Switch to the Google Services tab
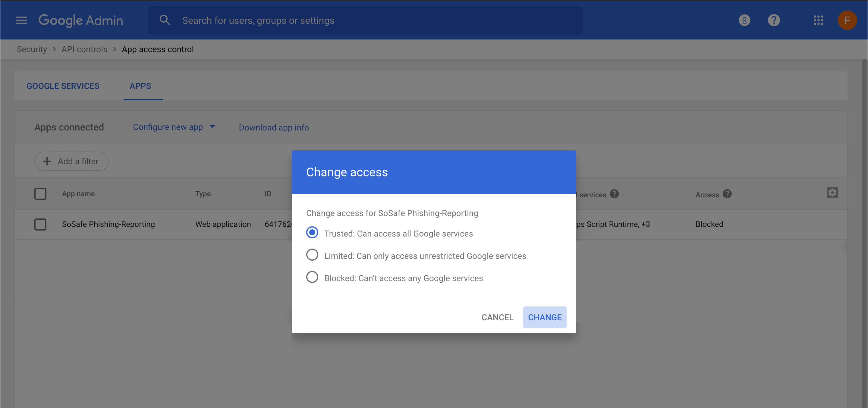 point(63,86)
